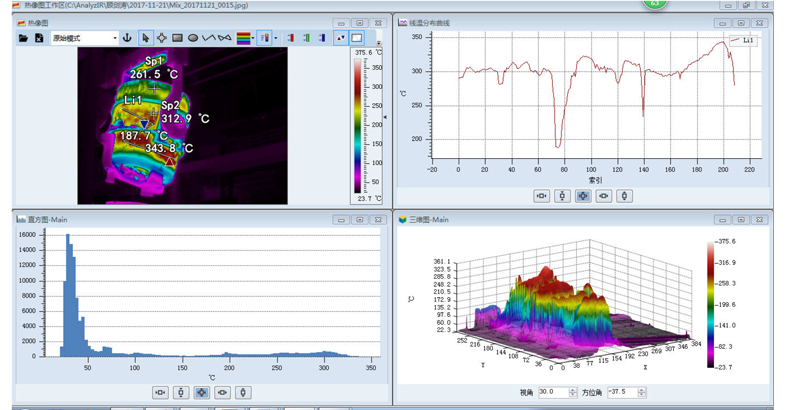Screen dimensions: 786x410
Task: Click the open folder icon in thermal toolbar
Action: coord(23,38)
